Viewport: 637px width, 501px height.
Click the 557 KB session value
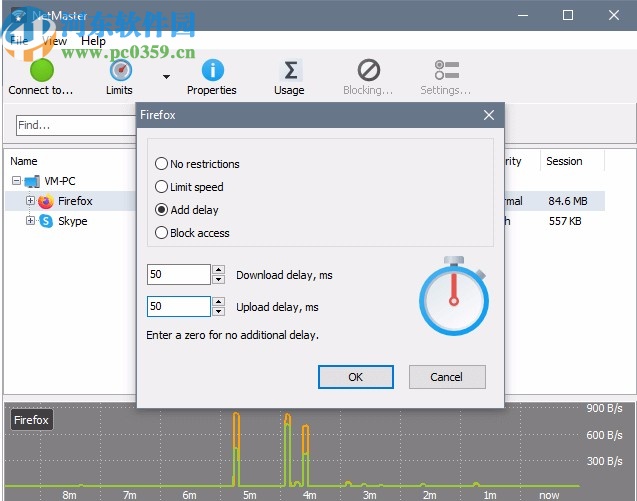click(x=565, y=221)
